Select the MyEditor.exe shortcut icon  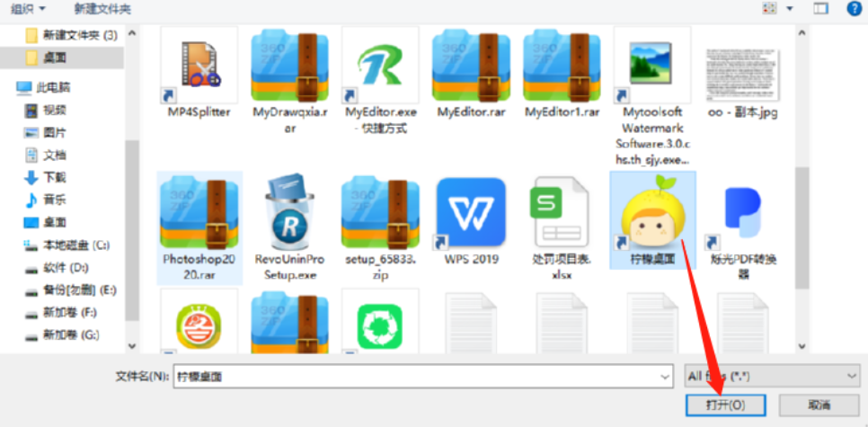380,66
